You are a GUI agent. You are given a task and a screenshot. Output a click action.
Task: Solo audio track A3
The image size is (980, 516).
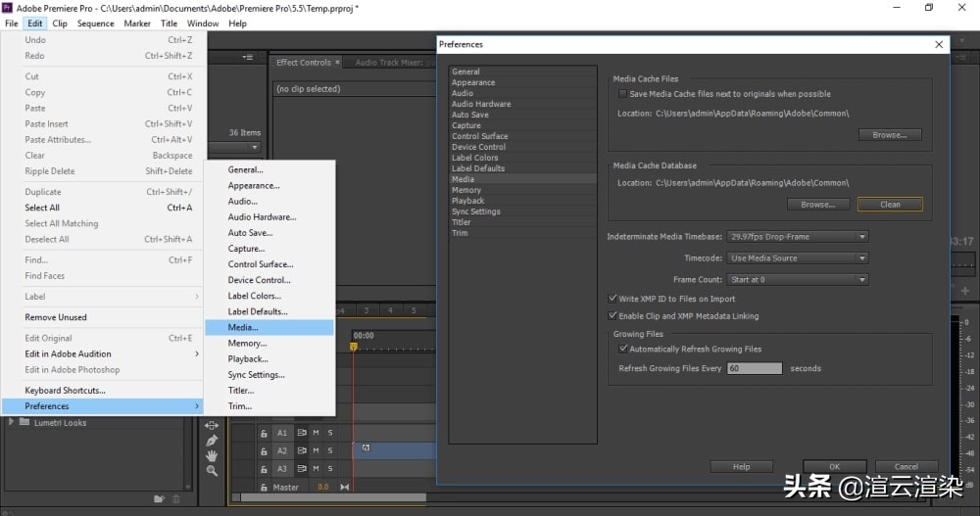click(x=330, y=469)
